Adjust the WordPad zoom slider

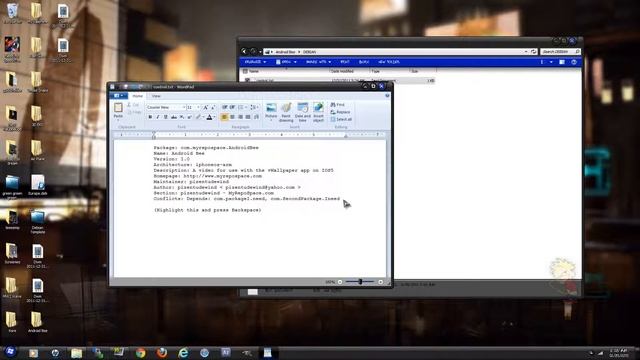360,282
